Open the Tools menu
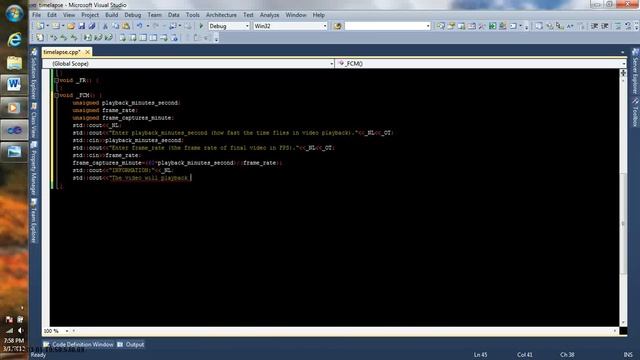The image size is (640, 360). 193,15
